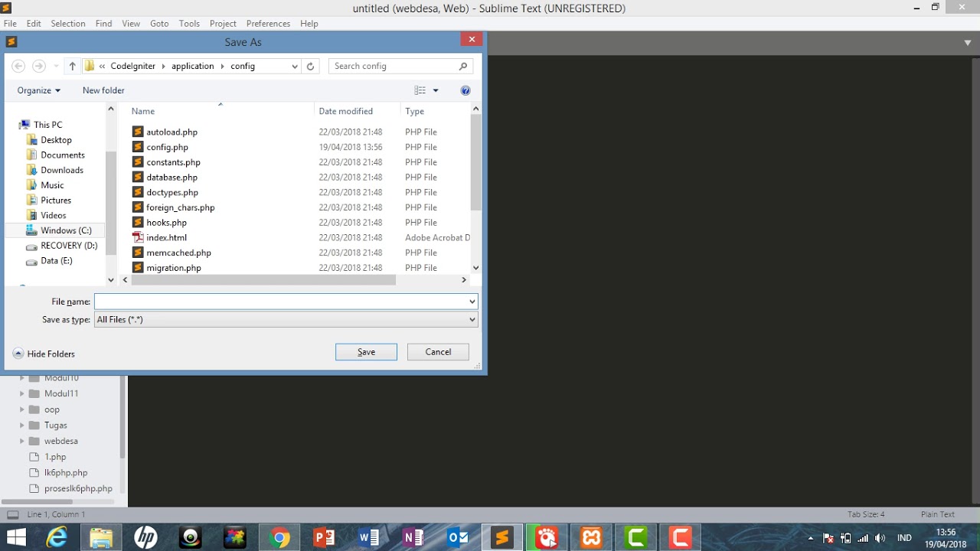
Task: Open OneNote from the taskbar
Action: 413,538
